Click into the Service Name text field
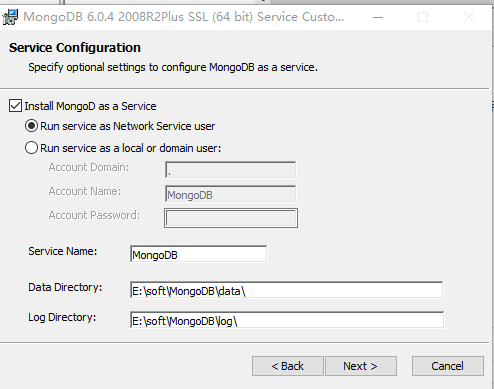 pos(199,254)
